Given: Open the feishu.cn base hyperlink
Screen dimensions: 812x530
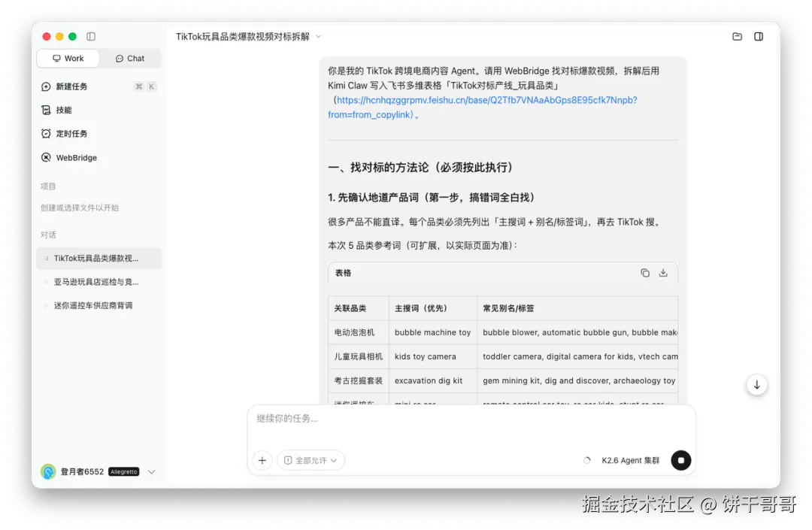Looking at the screenshot, I should click(x=483, y=108).
